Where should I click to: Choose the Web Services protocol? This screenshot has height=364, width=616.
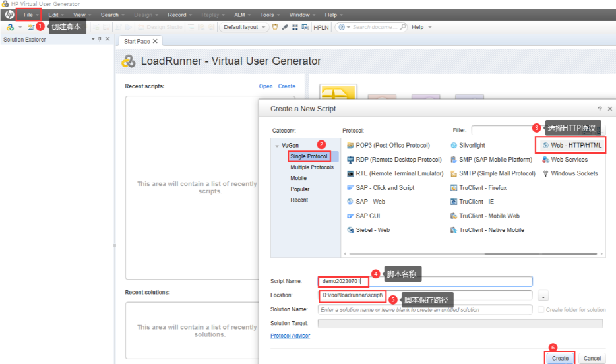565,160
